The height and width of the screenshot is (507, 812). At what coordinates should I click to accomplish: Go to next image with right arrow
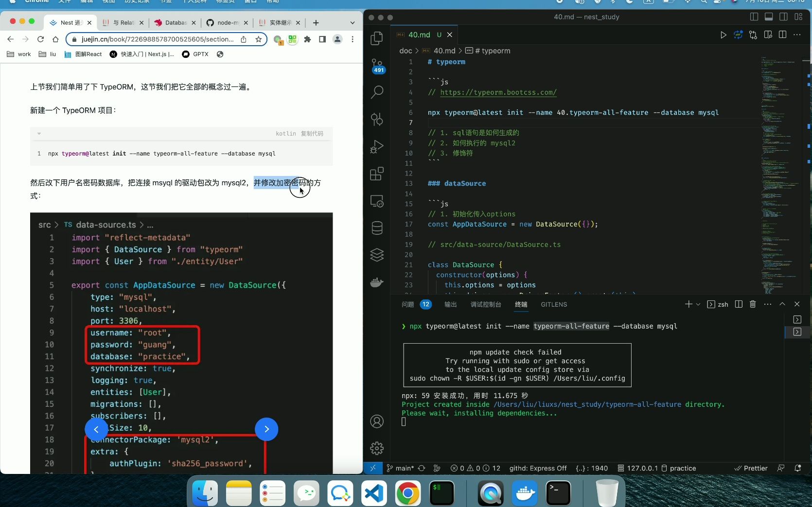pyautogui.click(x=266, y=429)
